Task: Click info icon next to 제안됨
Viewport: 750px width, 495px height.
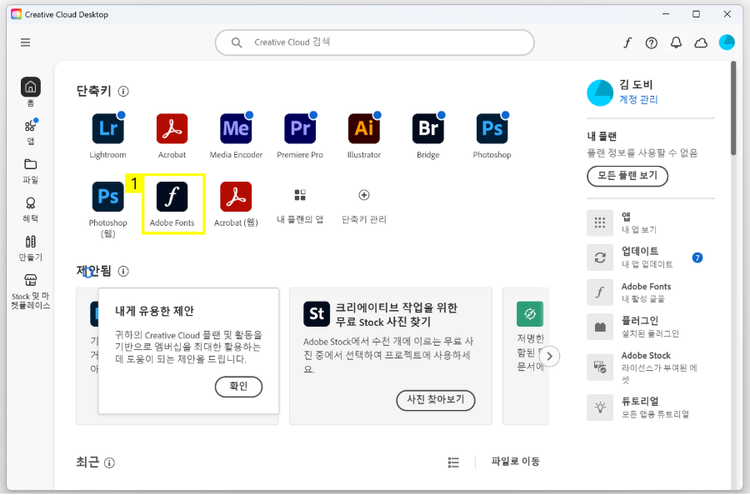Action: (123, 272)
